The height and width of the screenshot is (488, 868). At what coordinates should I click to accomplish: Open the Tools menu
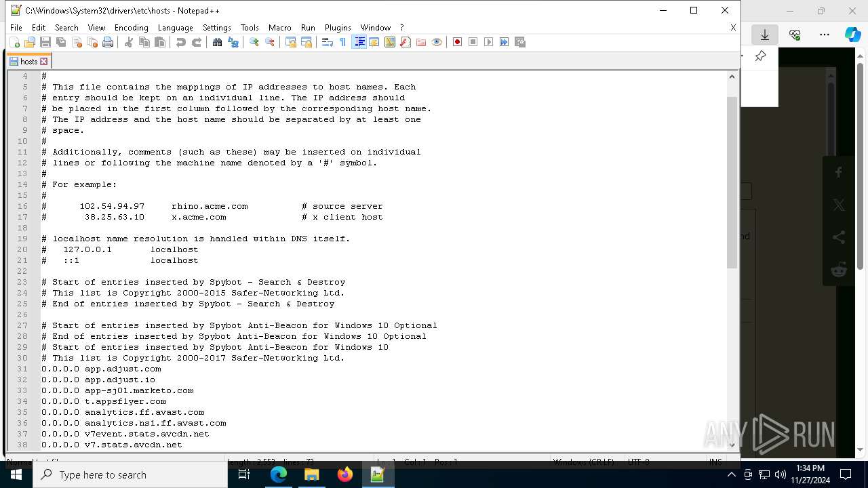point(250,28)
